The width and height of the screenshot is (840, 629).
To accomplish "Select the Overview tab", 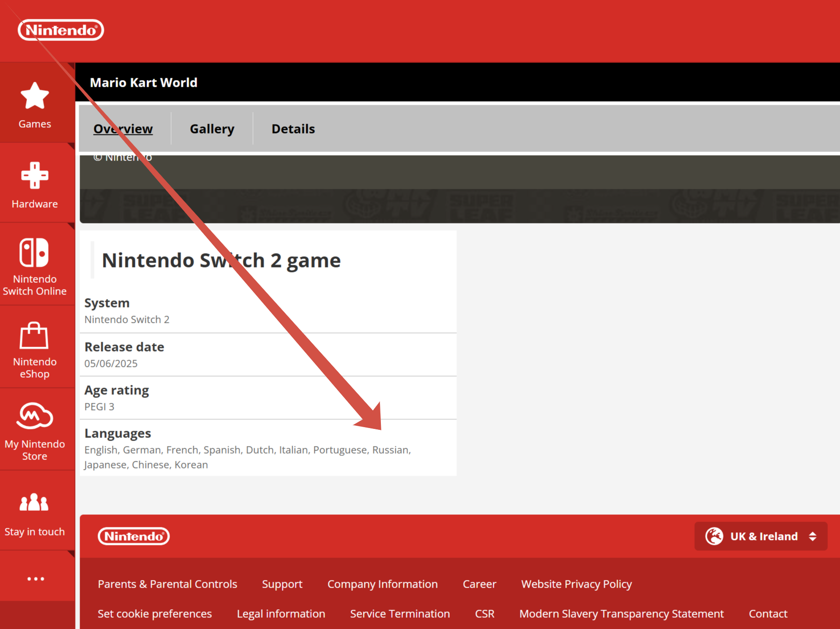I will pos(123,129).
